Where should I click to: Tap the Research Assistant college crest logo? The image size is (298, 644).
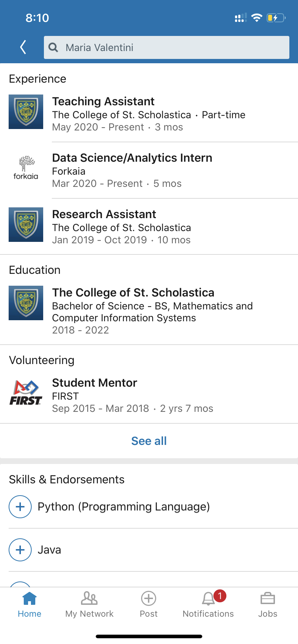tap(26, 225)
